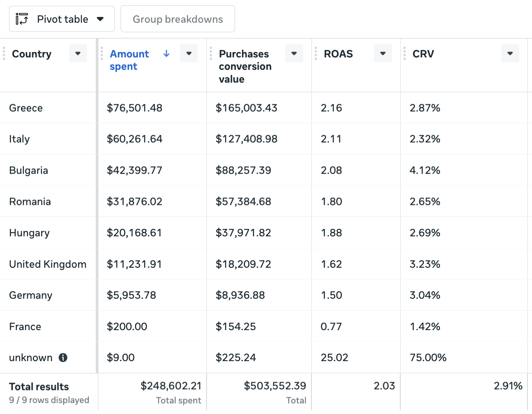Screen dimensions: 532x414
Task: Click France ROAS value 0.77
Action: point(331,326)
